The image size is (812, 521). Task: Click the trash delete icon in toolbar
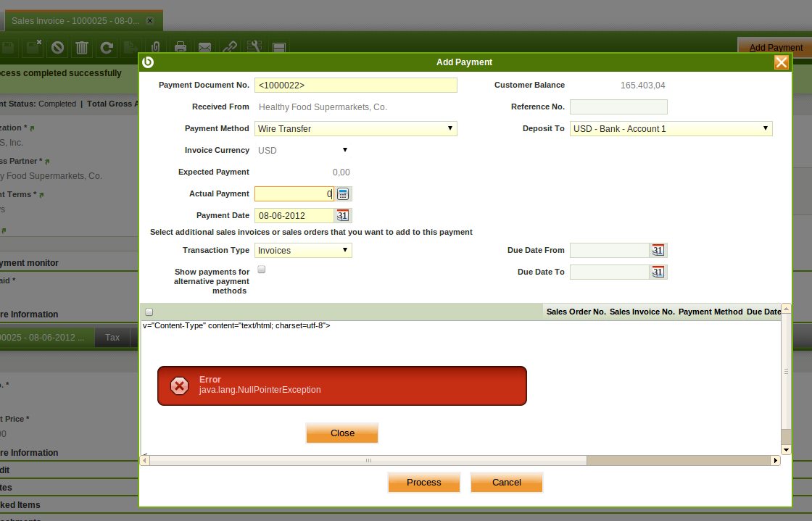click(x=82, y=48)
